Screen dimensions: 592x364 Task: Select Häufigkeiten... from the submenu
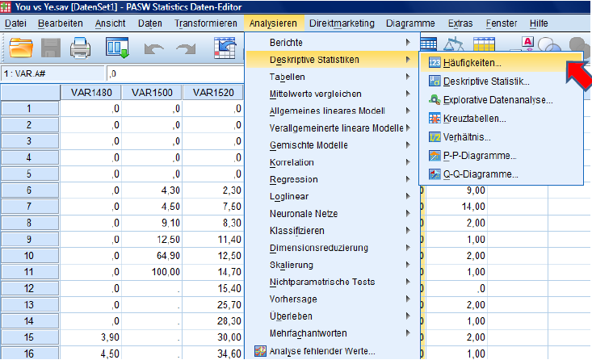501,63
